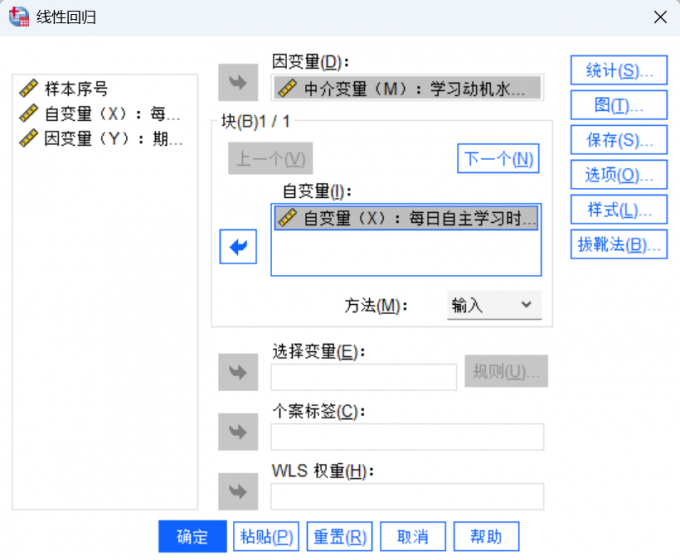Click the ruler icon in the 自变量(I) list entry
This screenshot has height=560, width=680.
pos(287,217)
